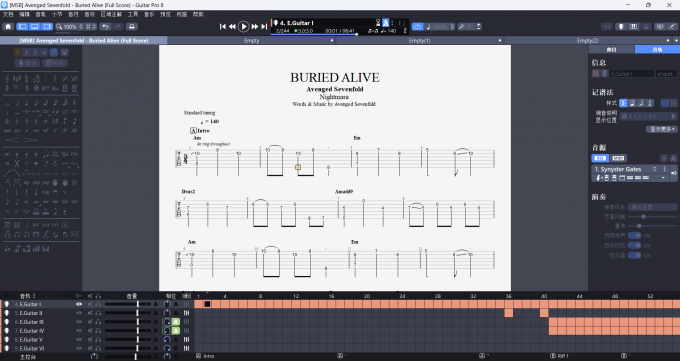Click the print icon in toolbar
This screenshot has height=361, width=680.
(132, 26)
